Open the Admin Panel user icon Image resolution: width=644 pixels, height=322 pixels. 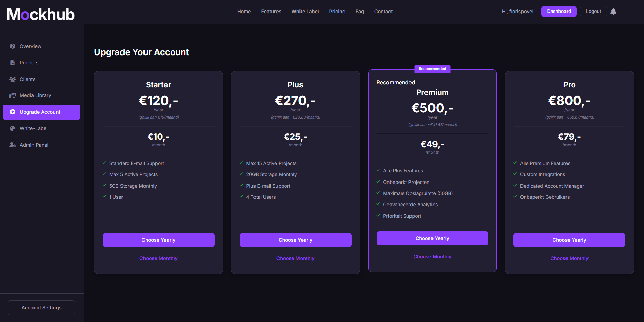tap(13, 145)
